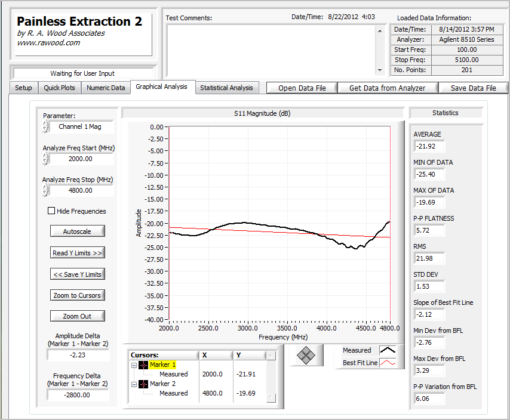Screen dimensions: 510x420
Task: Click the Stop Freq cell 5100.00
Action: [x=467, y=60]
